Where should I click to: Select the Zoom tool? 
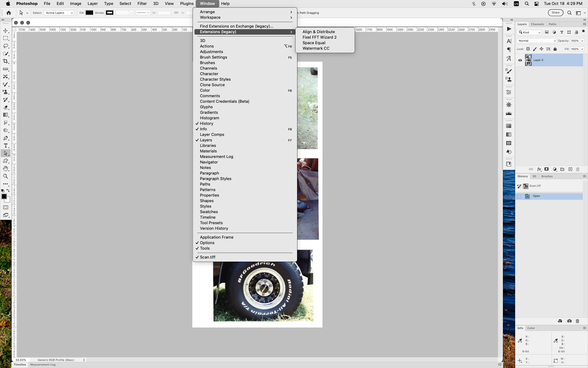pyautogui.click(x=6, y=176)
